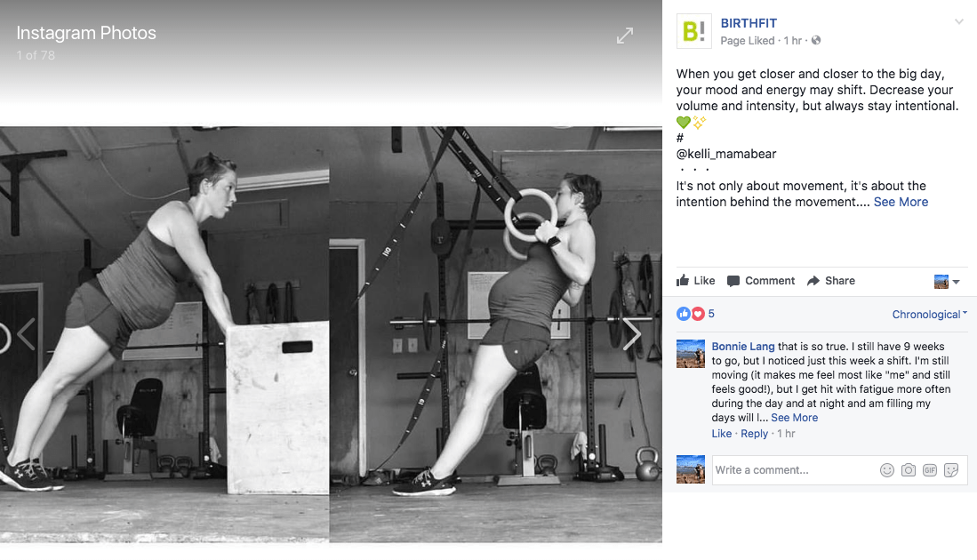
Task: Switch commenting identity via avatar dropdown
Action: (947, 282)
